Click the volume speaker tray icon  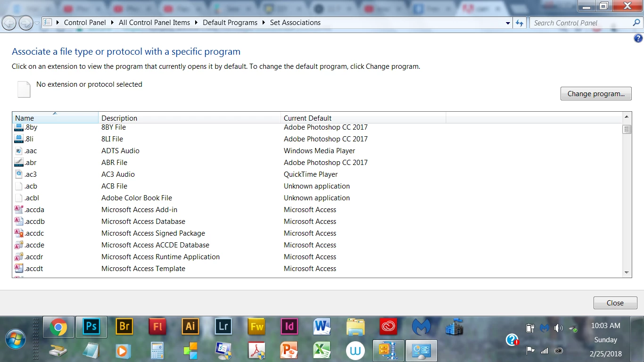(x=559, y=328)
